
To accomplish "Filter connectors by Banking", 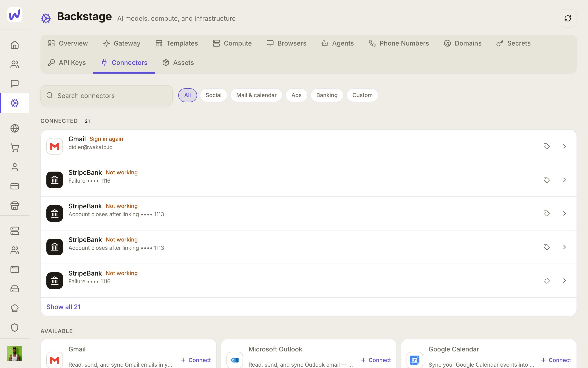I will pyautogui.click(x=327, y=95).
